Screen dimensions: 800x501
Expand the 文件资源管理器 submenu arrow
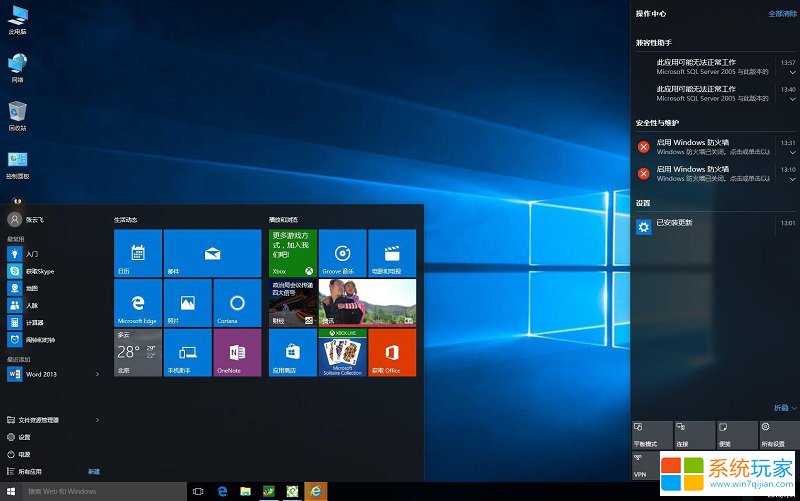tap(97, 420)
